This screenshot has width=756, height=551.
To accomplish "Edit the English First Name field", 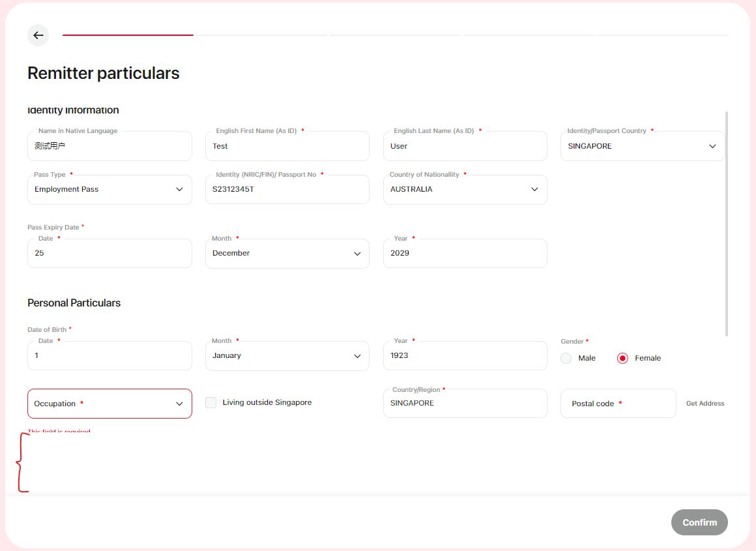I will pos(287,146).
